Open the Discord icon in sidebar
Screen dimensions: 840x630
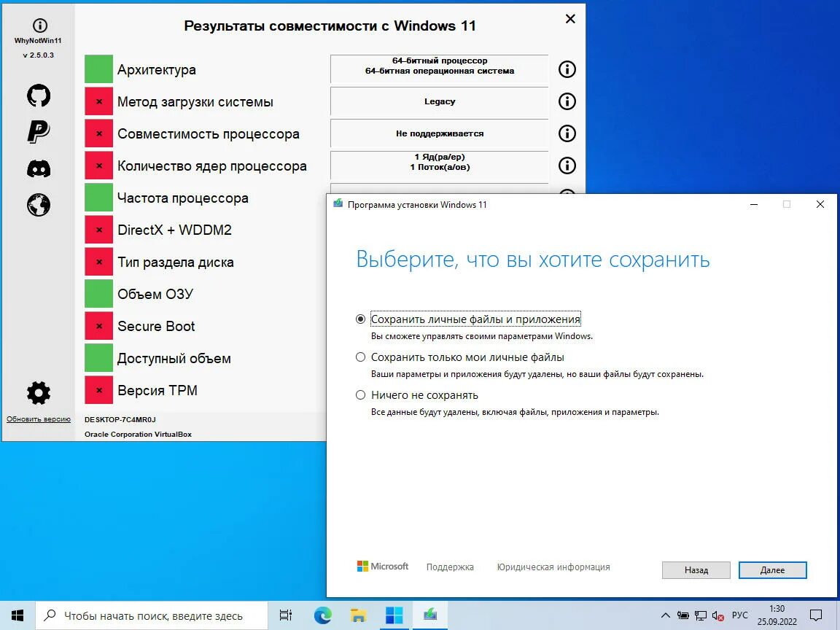pos(39,168)
